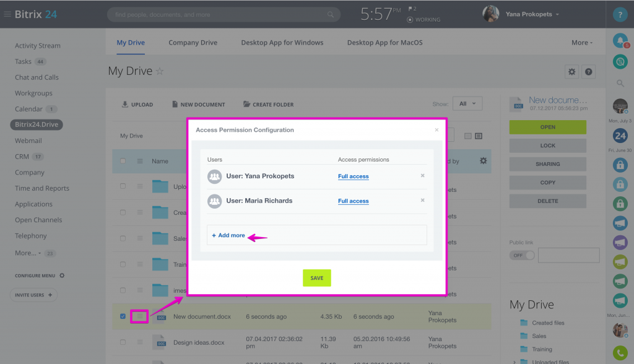This screenshot has width=634, height=364.
Task: Open Tasks in the left sidebar
Action: coord(23,61)
